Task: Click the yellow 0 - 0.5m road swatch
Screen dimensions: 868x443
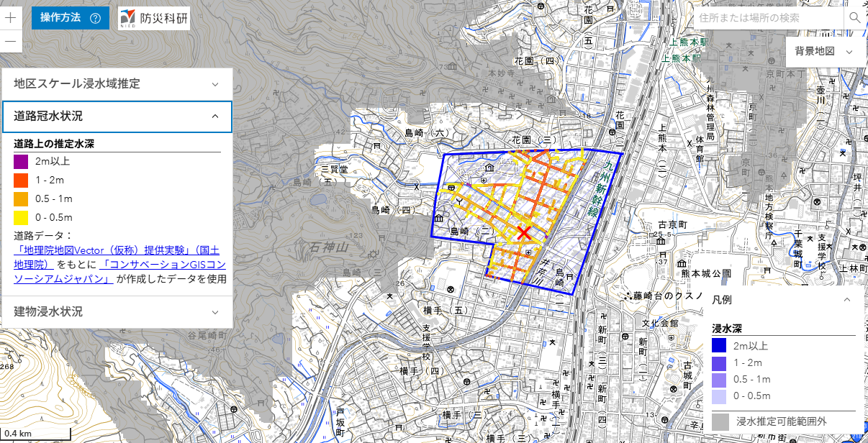Action: pyautogui.click(x=21, y=217)
